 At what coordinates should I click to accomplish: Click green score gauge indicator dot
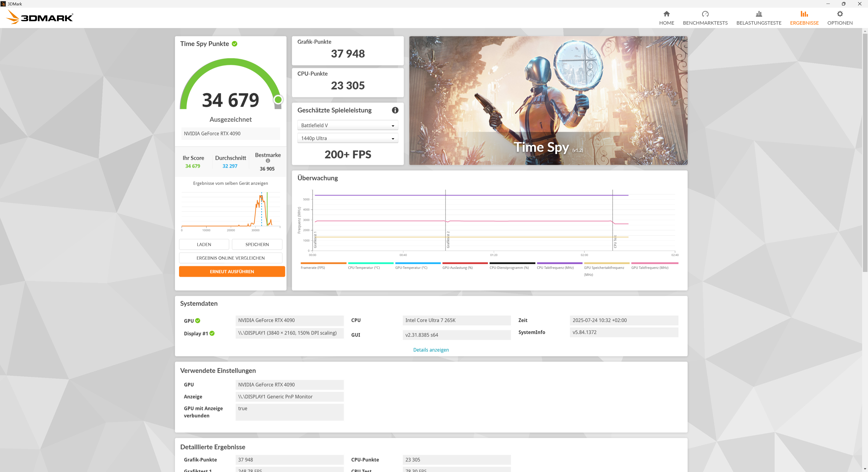pos(278,100)
